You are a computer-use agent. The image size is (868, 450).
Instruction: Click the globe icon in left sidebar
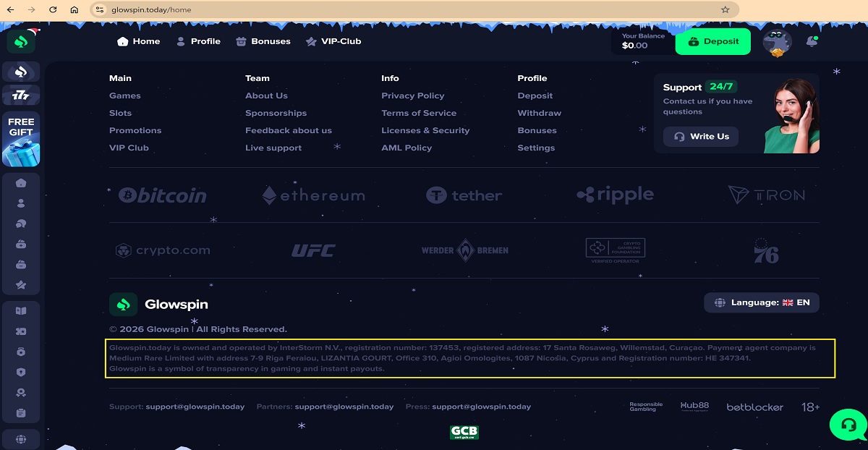[x=21, y=438]
